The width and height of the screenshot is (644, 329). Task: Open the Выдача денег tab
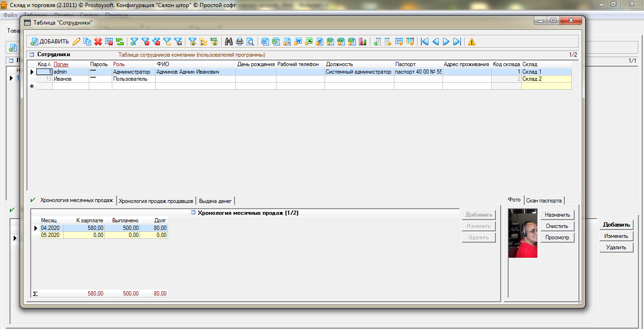(x=215, y=201)
